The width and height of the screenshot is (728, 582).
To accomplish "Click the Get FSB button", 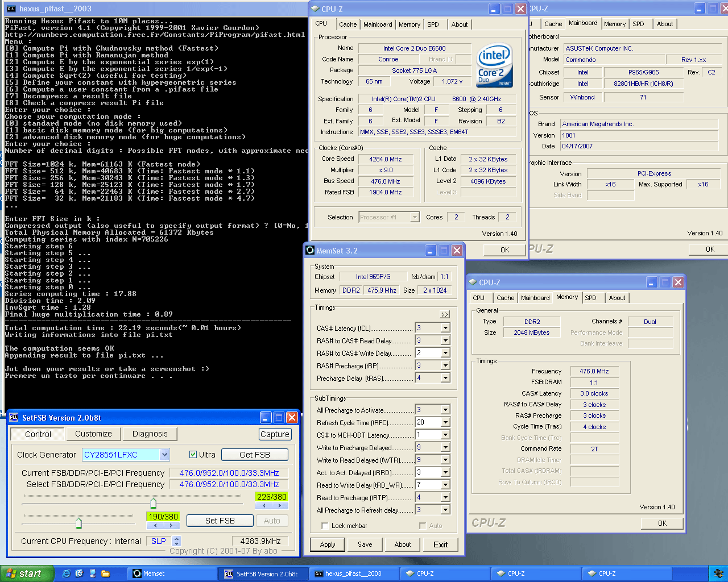I will [x=254, y=455].
